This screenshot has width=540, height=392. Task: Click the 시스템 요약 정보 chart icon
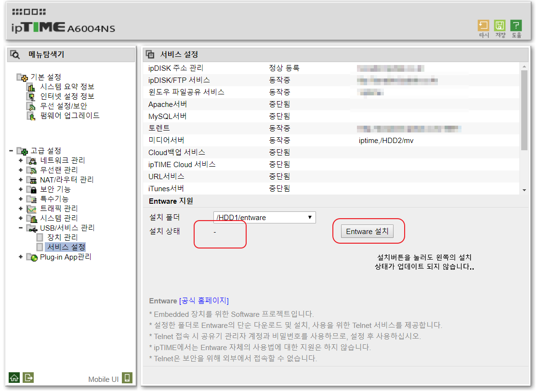click(x=31, y=87)
